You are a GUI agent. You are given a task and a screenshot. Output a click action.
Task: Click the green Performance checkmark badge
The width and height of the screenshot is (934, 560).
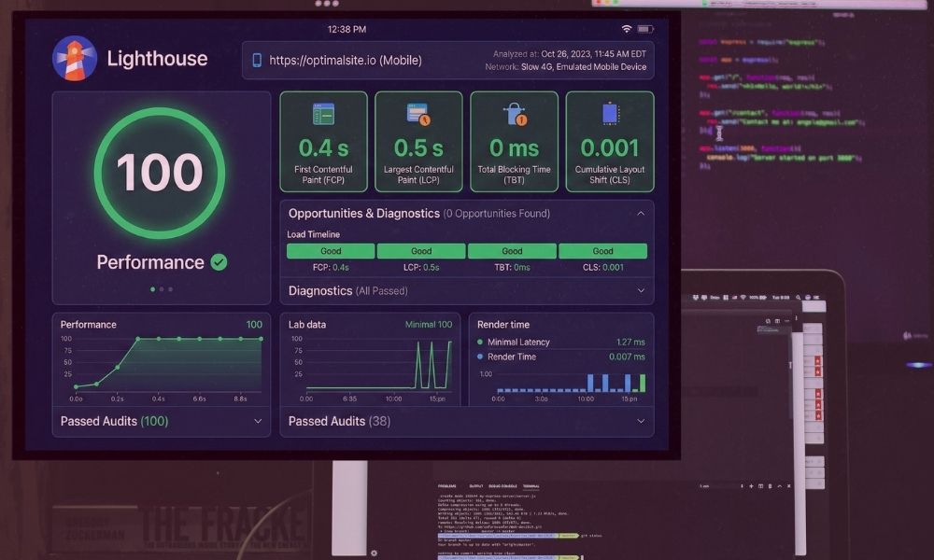pos(219,262)
